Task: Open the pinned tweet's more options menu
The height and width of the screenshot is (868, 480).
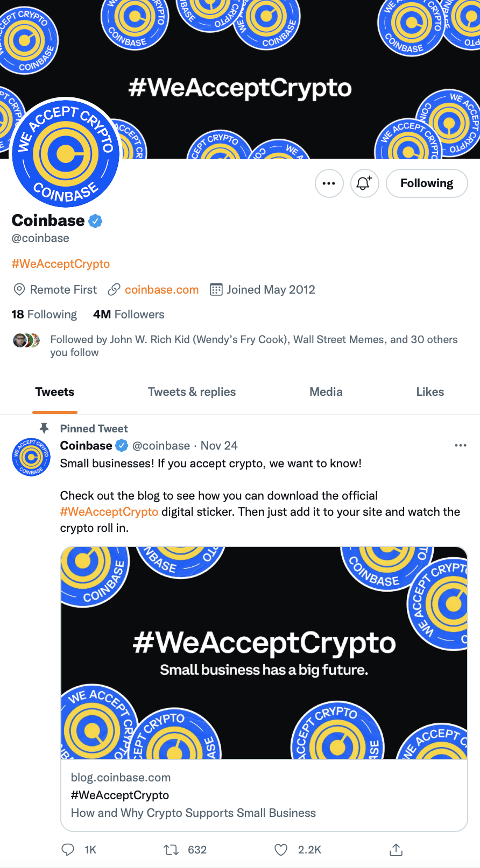Action: [x=460, y=445]
